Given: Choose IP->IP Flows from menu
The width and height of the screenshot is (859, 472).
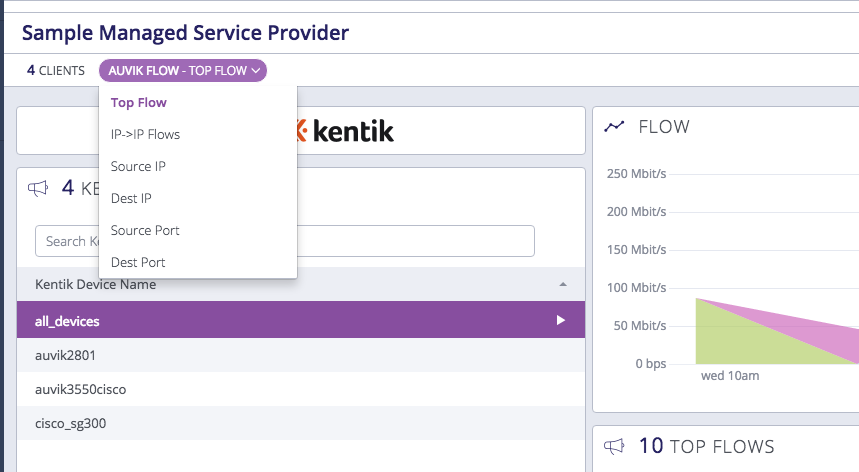Looking at the screenshot, I should click(145, 134).
